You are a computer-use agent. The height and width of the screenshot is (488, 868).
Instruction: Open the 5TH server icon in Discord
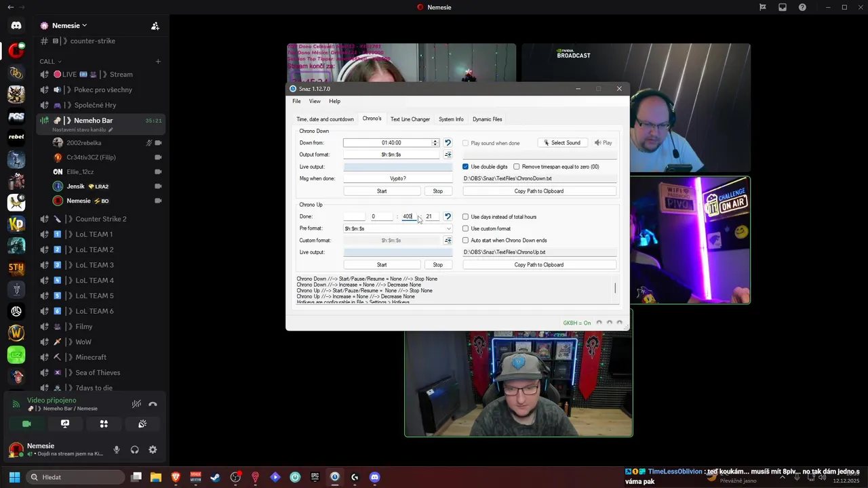[x=16, y=268]
